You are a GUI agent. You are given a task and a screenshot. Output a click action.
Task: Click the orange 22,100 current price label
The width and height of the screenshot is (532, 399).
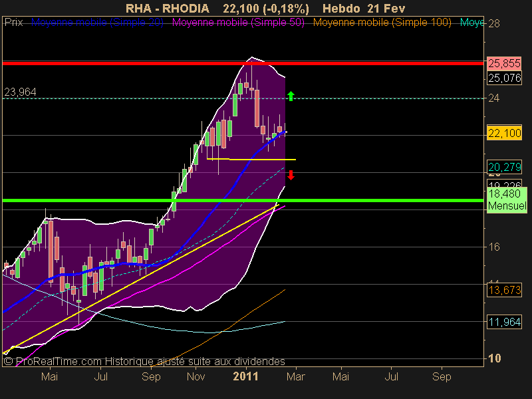pyautogui.click(x=504, y=133)
